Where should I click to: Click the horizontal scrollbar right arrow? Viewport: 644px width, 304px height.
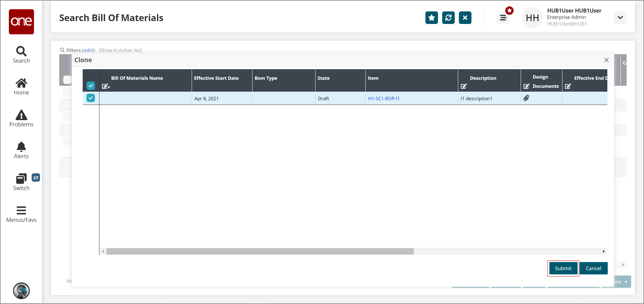point(603,251)
